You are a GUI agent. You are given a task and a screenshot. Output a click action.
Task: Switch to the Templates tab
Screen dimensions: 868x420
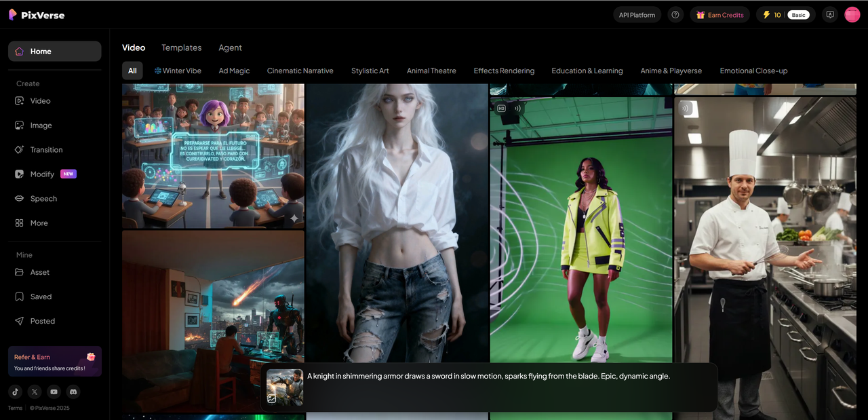pyautogui.click(x=181, y=47)
